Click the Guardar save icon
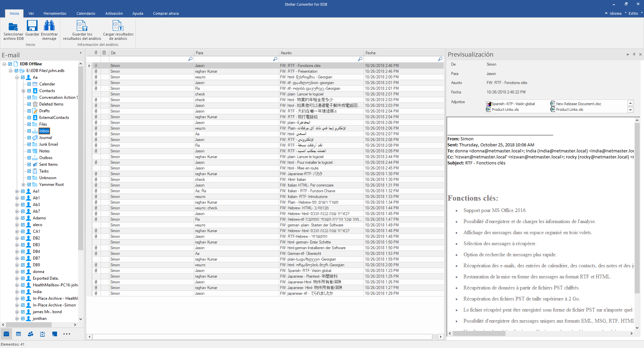Screen dimensions: 644x348 (x=32, y=26)
